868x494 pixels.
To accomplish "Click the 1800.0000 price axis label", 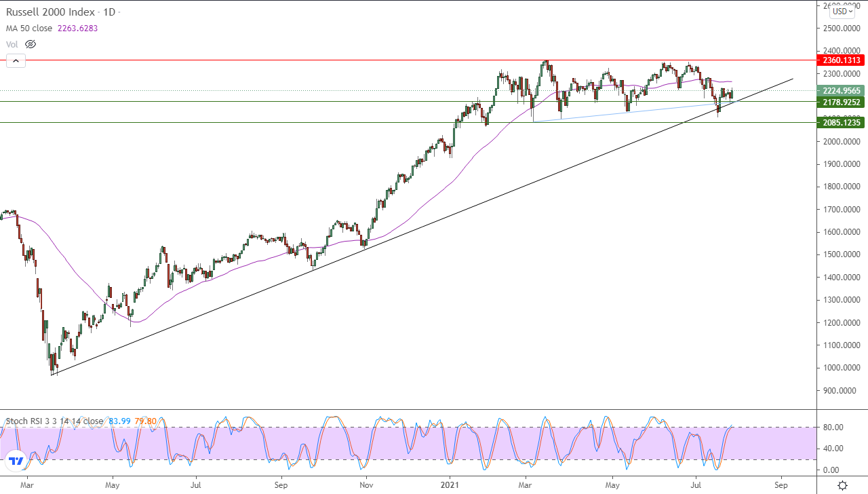I will click(x=842, y=187).
